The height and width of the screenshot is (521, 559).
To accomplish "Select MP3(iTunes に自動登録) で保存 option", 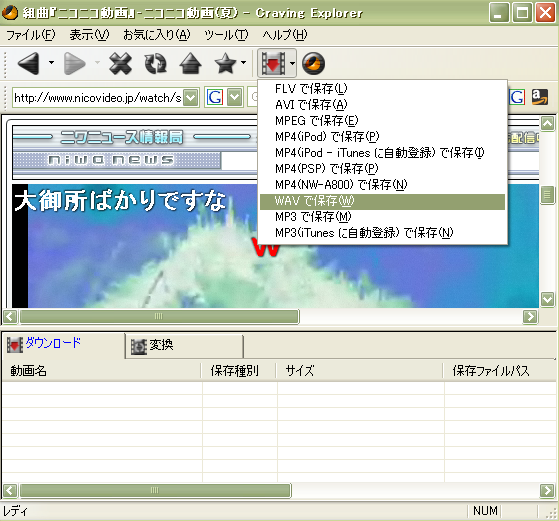I will click(382, 233).
